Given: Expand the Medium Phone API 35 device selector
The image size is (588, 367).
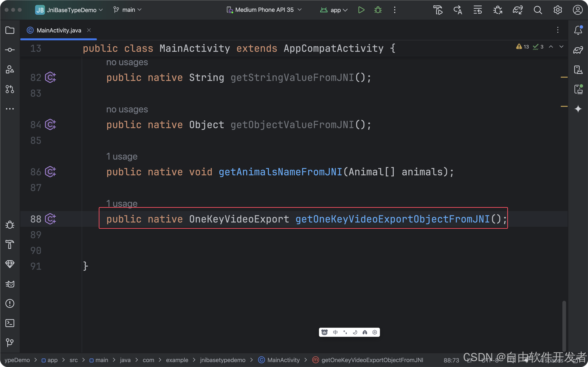Looking at the screenshot, I should (264, 10).
